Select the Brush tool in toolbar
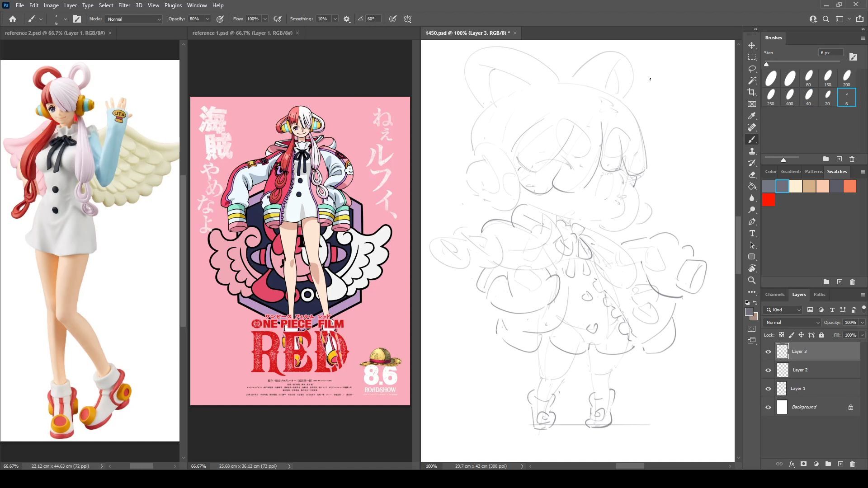 752,140
